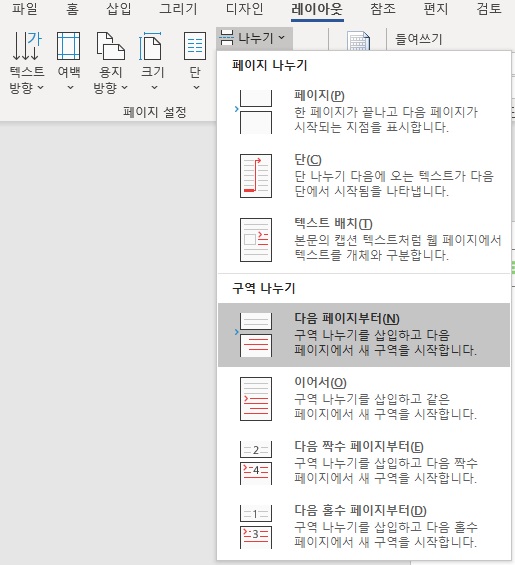Click description '구역 나누기를 삽입하고 다음 홀수'
Screen dimensions: 515x565
click(386, 527)
